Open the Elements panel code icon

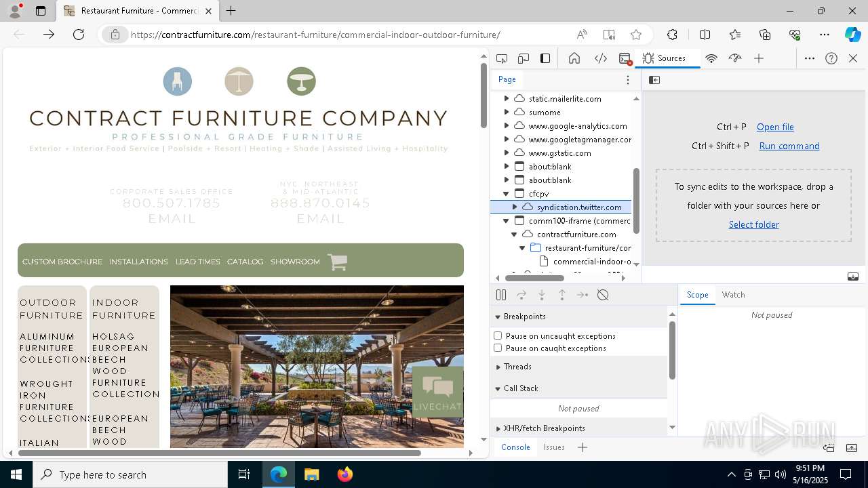pos(601,58)
